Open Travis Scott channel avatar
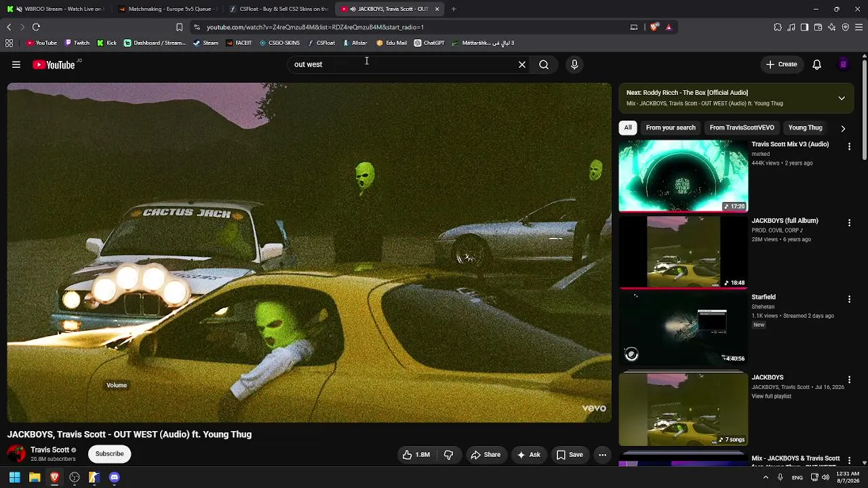 pyautogui.click(x=16, y=453)
